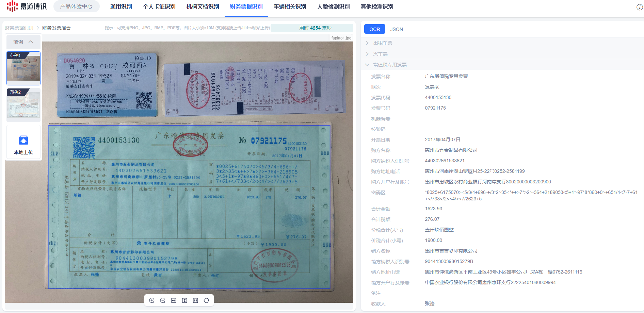The image size is (644, 313).
Task: Select the 范例2 sample thumbnail
Action: click(x=23, y=105)
